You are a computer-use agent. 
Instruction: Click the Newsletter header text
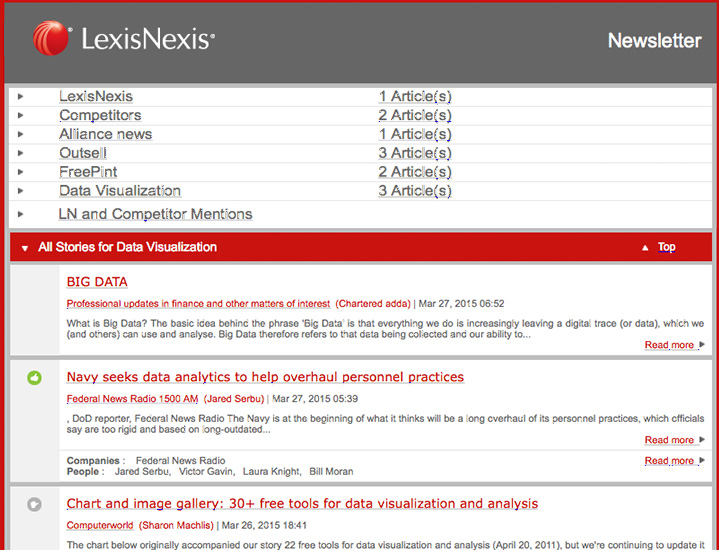click(x=654, y=40)
